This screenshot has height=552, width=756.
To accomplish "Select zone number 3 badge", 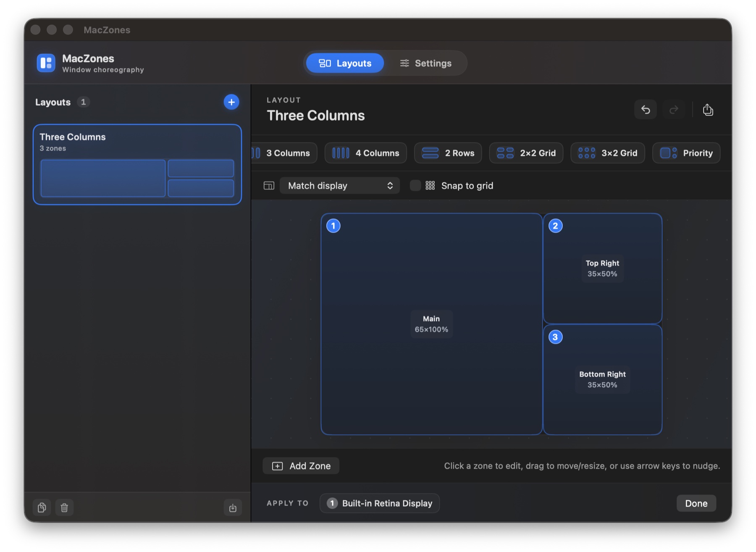I will 556,337.
